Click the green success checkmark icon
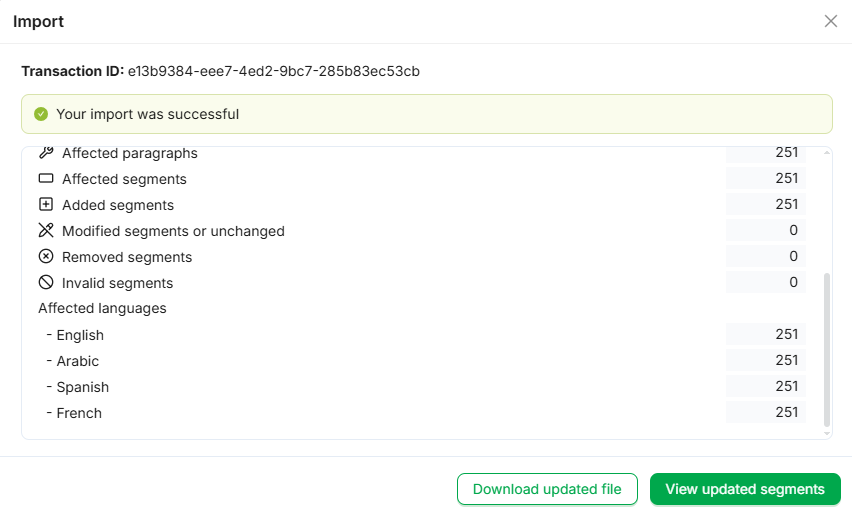Screen dimensions: 852x517 coord(41,114)
